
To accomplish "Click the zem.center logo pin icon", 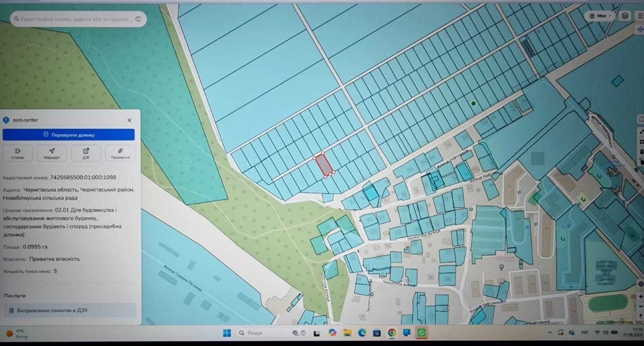I will (7, 120).
